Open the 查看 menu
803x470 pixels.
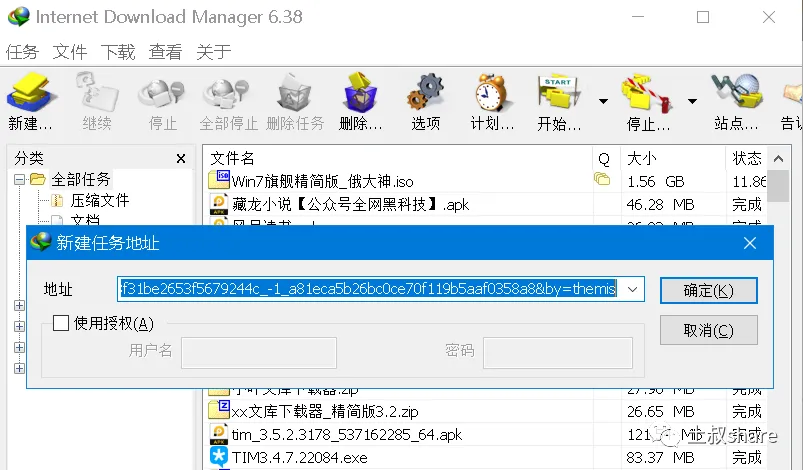[x=165, y=52]
